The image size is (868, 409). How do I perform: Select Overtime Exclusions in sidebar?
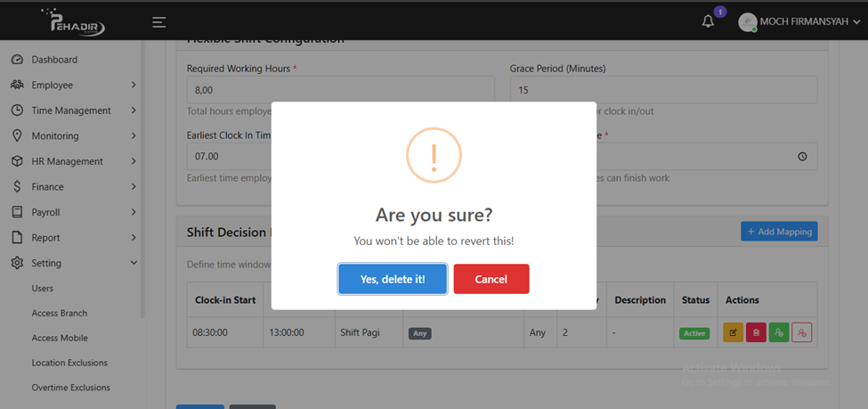(x=70, y=388)
